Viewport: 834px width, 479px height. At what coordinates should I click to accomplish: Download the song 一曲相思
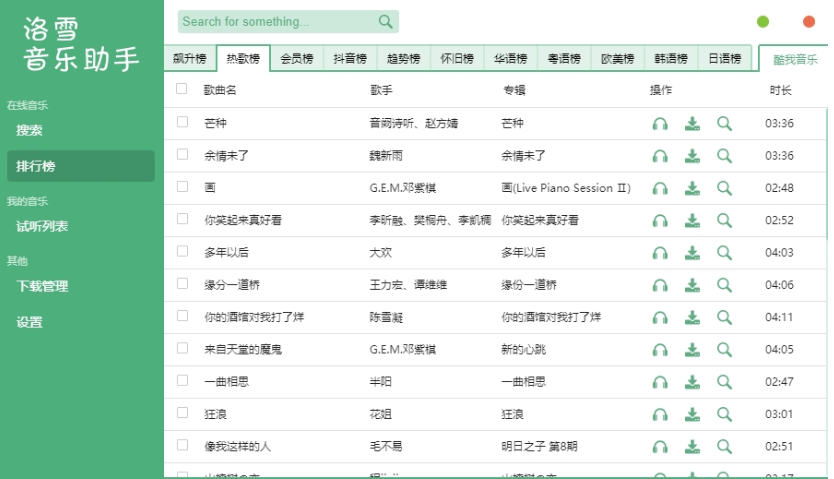(x=692, y=382)
